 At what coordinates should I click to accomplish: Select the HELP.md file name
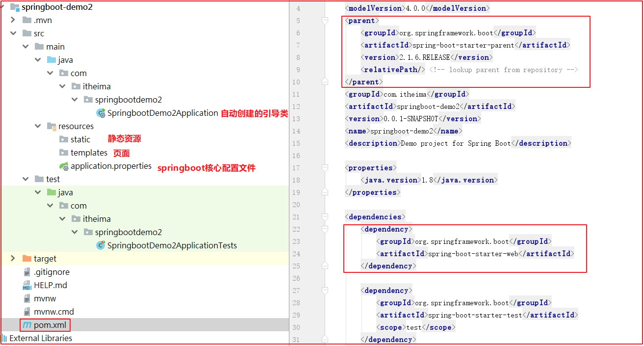(51, 285)
